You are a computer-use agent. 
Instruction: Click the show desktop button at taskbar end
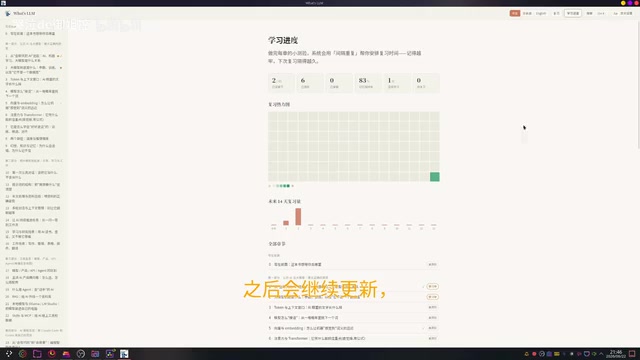click(x=632, y=354)
